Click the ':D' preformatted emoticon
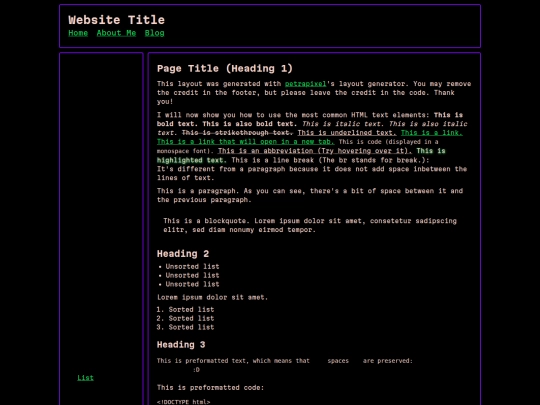The width and height of the screenshot is (540, 405). tap(196, 370)
